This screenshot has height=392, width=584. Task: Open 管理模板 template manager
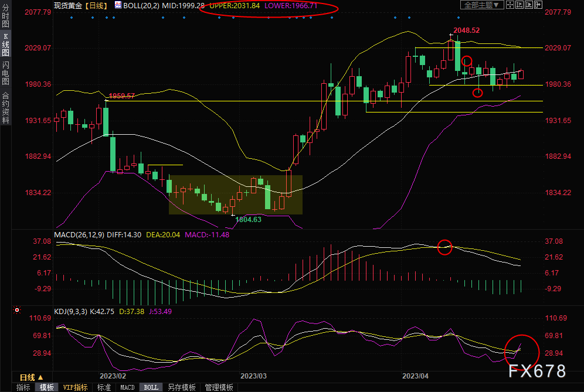click(218, 387)
